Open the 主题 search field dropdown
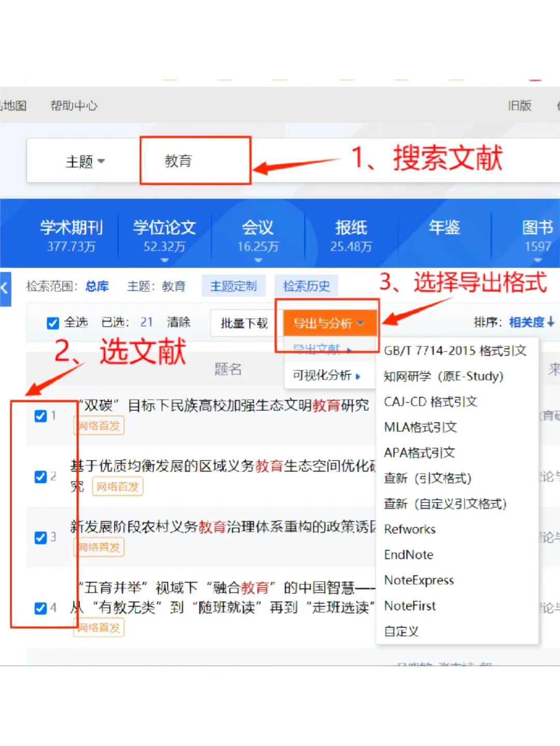The width and height of the screenshot is (560, 746). [85, 162]
